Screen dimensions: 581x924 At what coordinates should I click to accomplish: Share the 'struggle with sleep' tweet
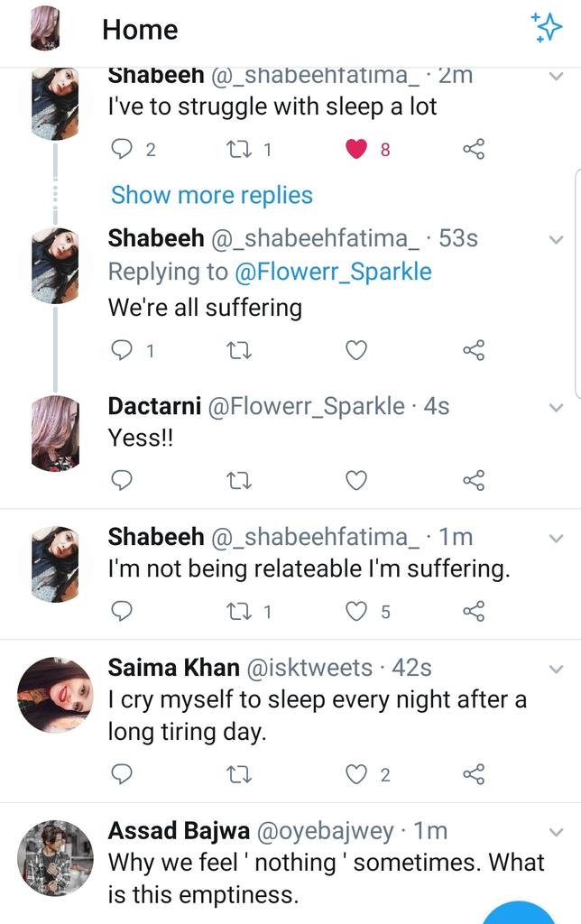474,149
